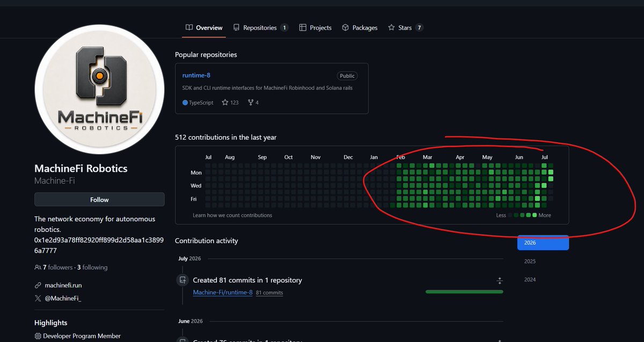Click the Repositories count badge 1
Viewport: 644px width, 342px height.
(284, 27)
